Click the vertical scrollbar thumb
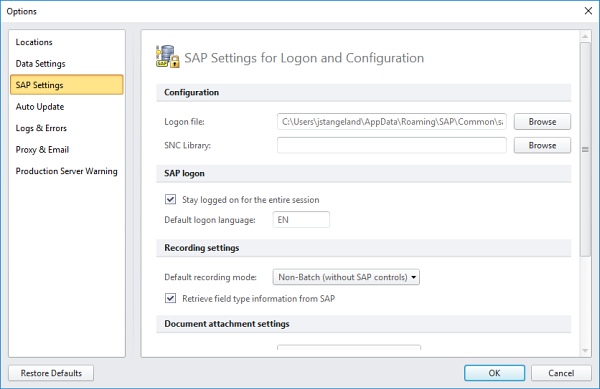Image resolution: width=600 pixels, height=389 pixels. coord(585,149)
